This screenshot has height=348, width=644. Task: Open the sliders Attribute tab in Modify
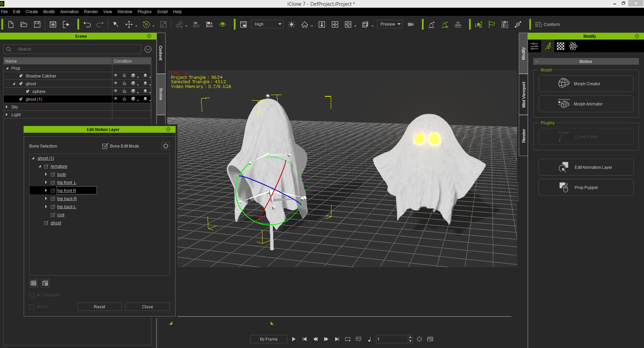[535, 46]
